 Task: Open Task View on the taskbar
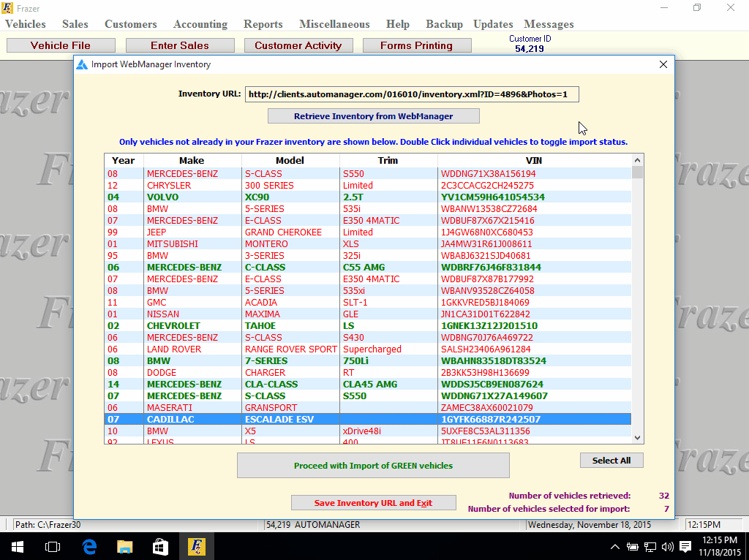53,546
